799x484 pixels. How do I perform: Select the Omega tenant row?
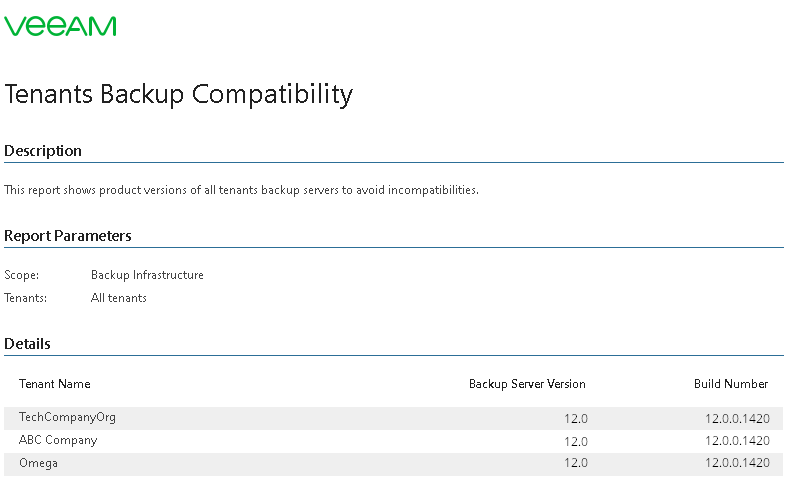[x=393, y=464]
